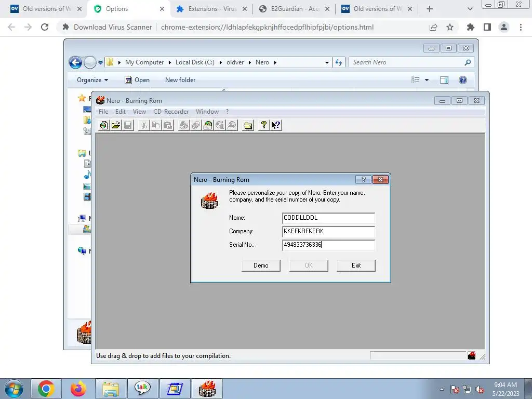Click the Libraries icon in Explorer sidebar
The image size is (532, 399).
pos(82,153)
